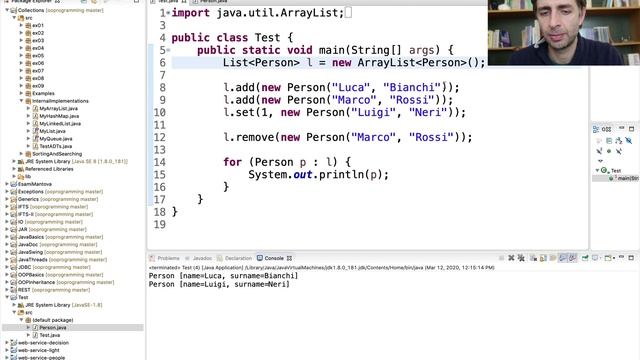Screen dimensions: 640x360
Task: Select the Exceptions project
Action: [60, 191]
